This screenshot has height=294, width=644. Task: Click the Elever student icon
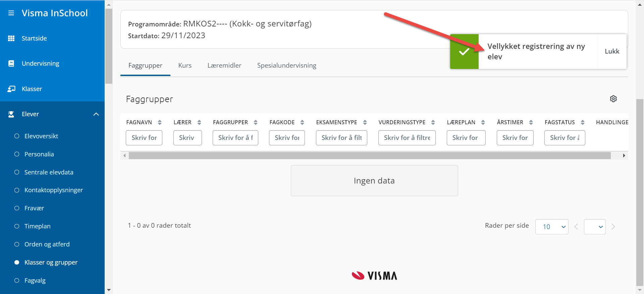(11, 114)
